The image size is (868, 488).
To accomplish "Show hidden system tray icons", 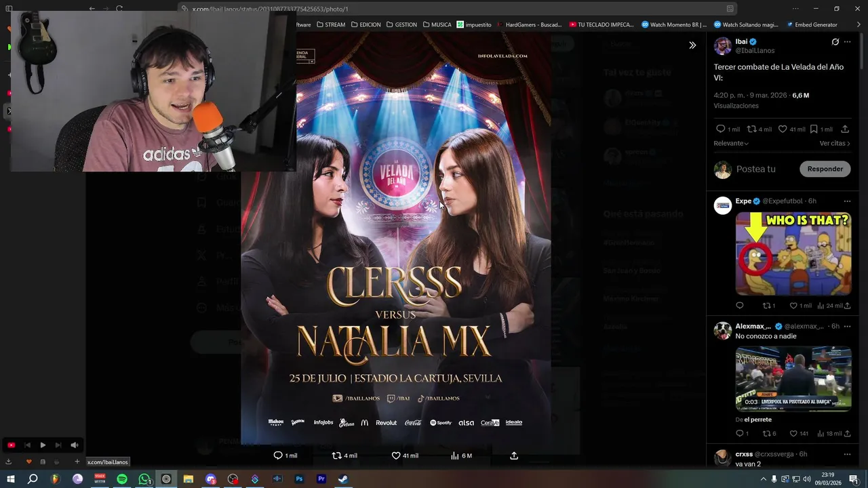I will (764, 479).
